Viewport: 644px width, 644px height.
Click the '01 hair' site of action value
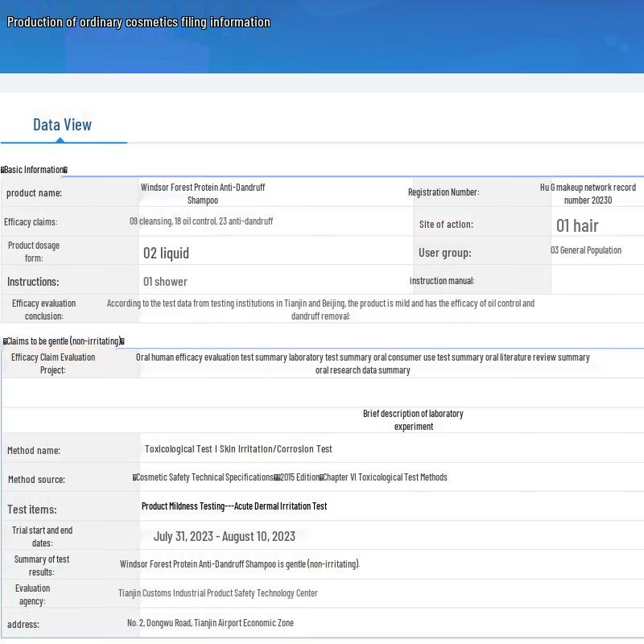tap(577, 225)
